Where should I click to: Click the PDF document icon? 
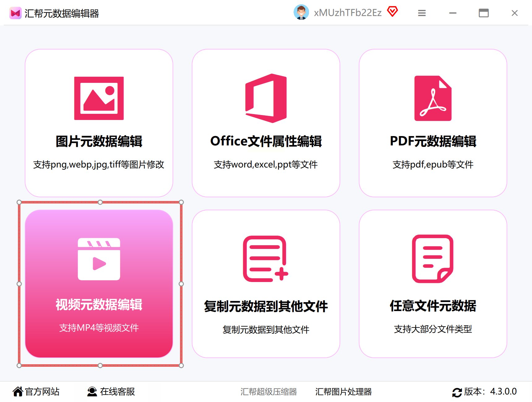pos(433,98)
